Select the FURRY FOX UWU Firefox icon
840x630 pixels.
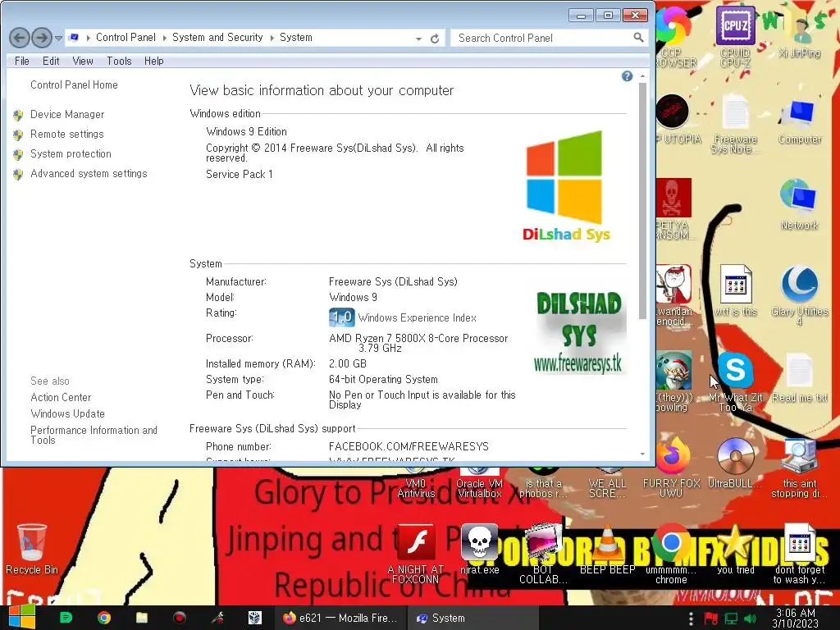pyautogui.click(x=671, y=468)
